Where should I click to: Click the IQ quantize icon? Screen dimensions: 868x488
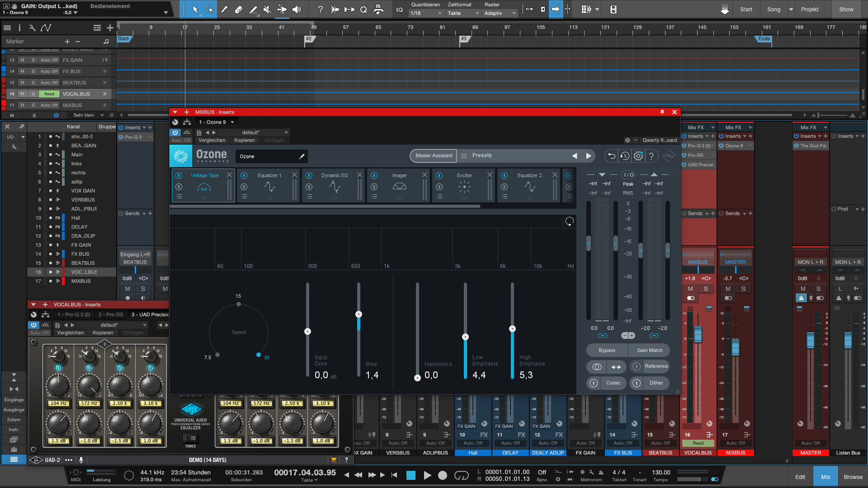click(400, 9)
